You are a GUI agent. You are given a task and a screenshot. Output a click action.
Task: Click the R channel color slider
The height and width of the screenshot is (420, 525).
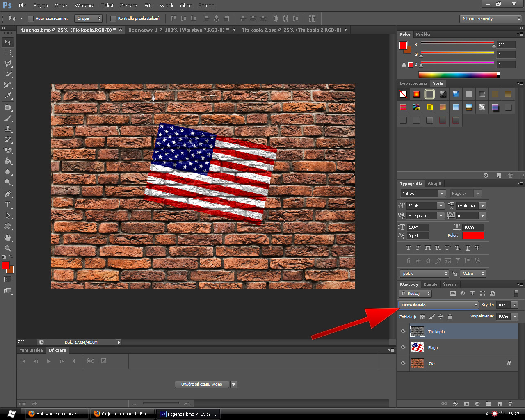click(457, 43)
